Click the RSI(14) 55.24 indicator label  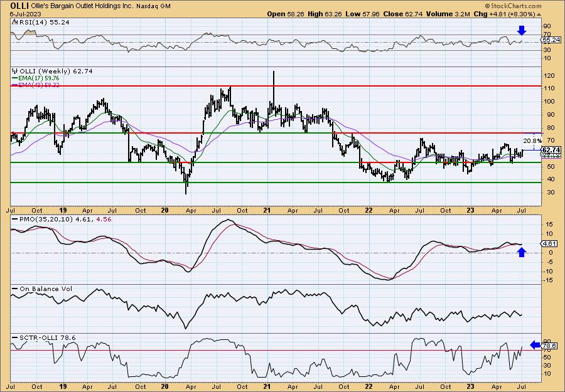tap(43, 23)
